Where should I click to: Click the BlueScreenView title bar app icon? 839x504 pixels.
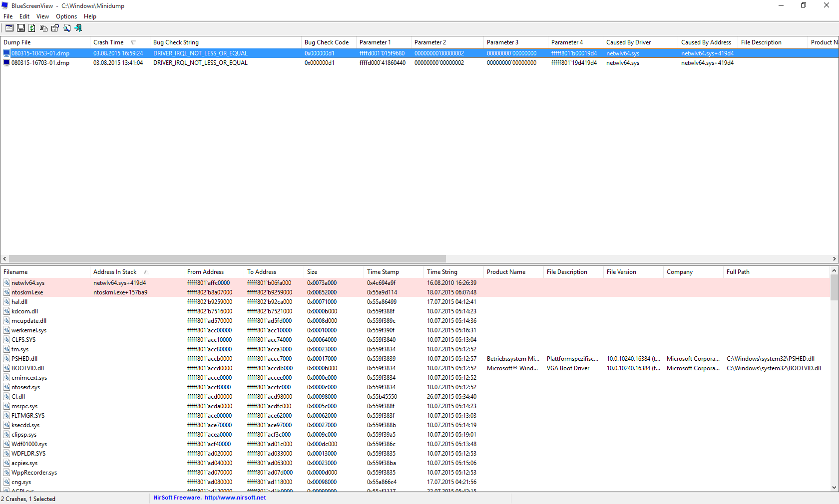[x=5, y=6]
